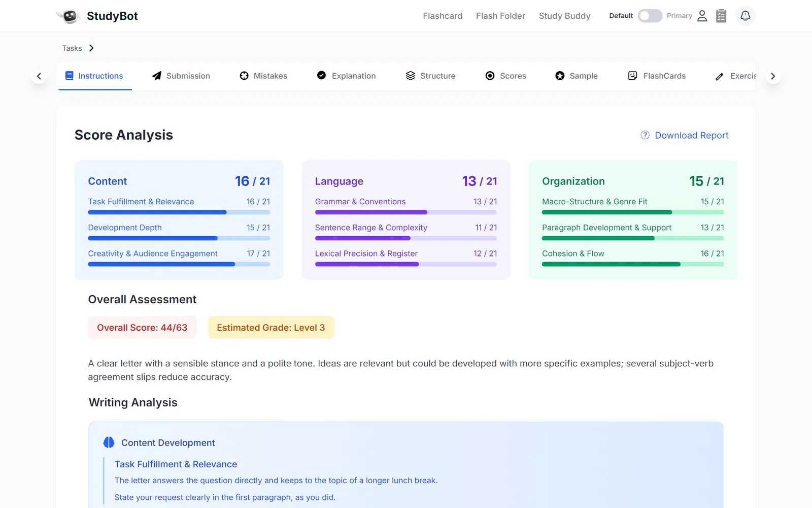The width and height of the screenshot is (812, 508).
Task: Open the Study Buddy menu item
Action: click(x=564, y=16)
